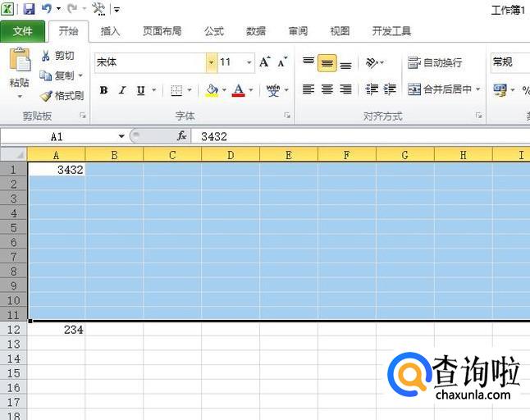Click the select all corner button

(13, 154)
